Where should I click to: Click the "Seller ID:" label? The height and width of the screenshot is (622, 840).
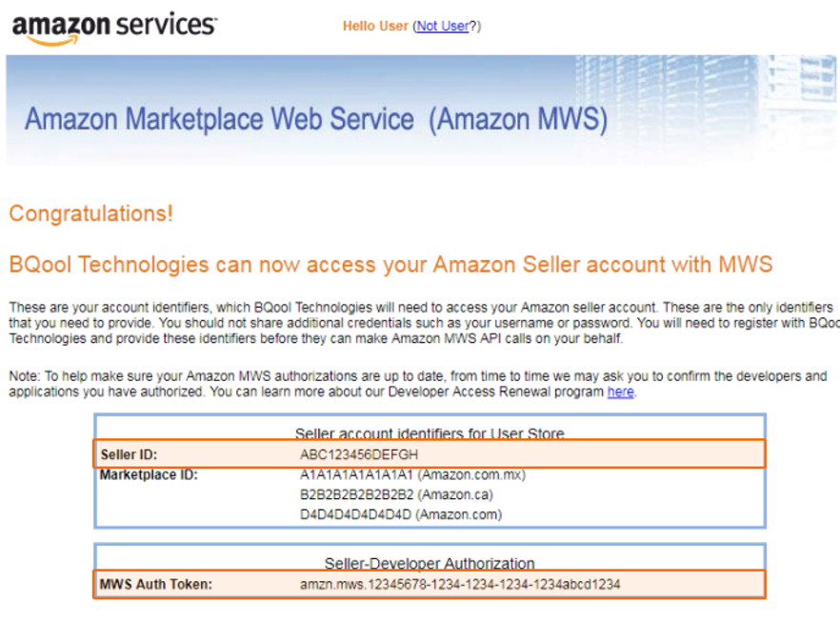click(129, 454)
